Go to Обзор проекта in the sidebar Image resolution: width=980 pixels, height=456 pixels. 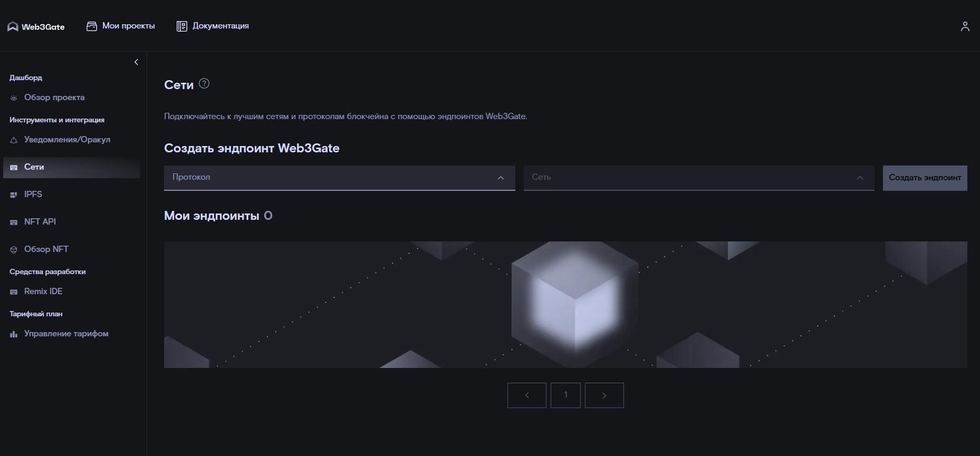tap(54, 98)
